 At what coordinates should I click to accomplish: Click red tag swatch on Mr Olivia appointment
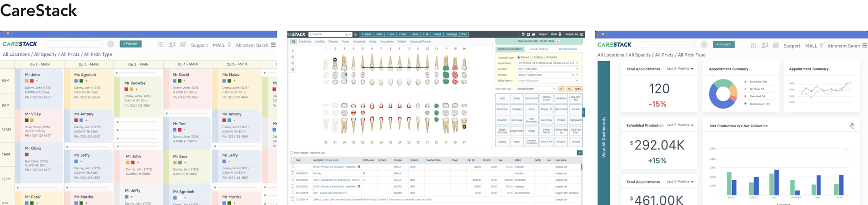click(x=27, y=155)
